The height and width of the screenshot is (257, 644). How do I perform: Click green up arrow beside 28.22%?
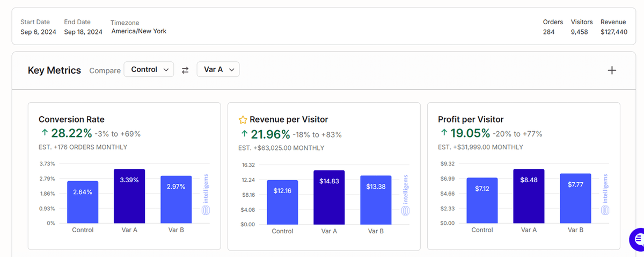44,134
